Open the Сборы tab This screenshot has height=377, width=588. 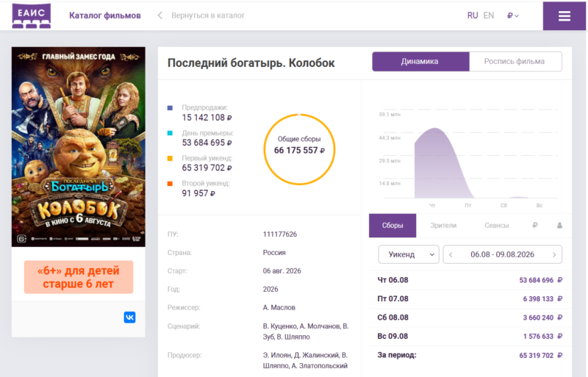[392, 226]
